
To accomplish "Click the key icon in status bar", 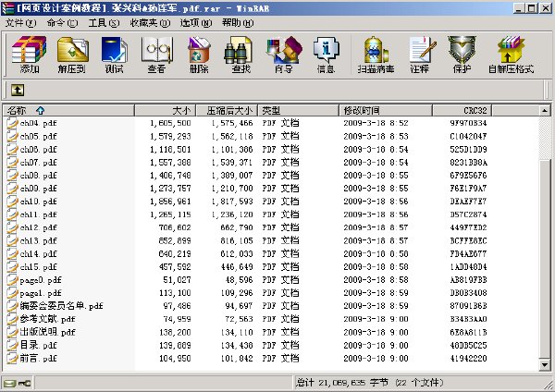I will pos(24,383).
